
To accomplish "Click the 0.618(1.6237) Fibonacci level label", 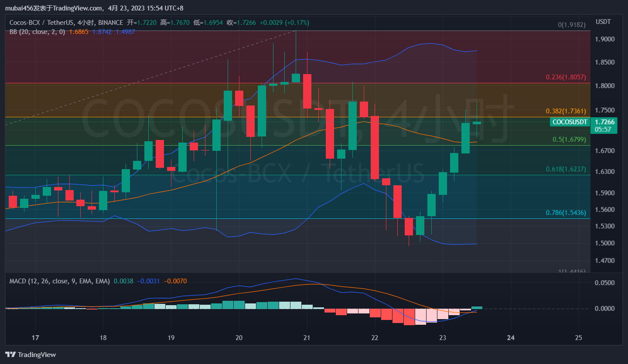I will (x=566, y=169).
